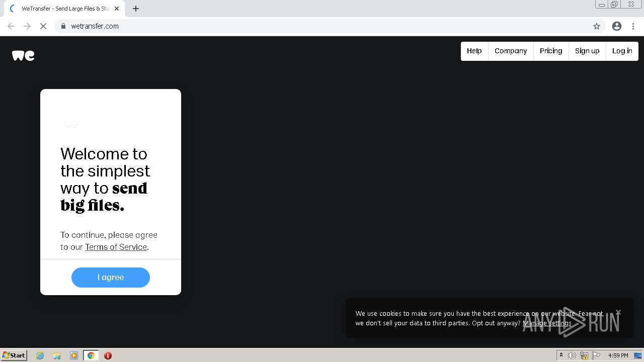Click Sign up in the navigation
644x362 pixels.
click(x=587, y=51)
